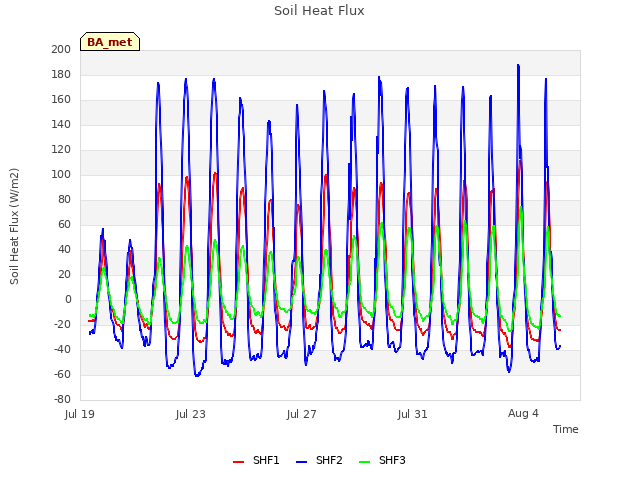Click the red SHF1 legend marker
640x480 pixels.
[x=238, y=462]
